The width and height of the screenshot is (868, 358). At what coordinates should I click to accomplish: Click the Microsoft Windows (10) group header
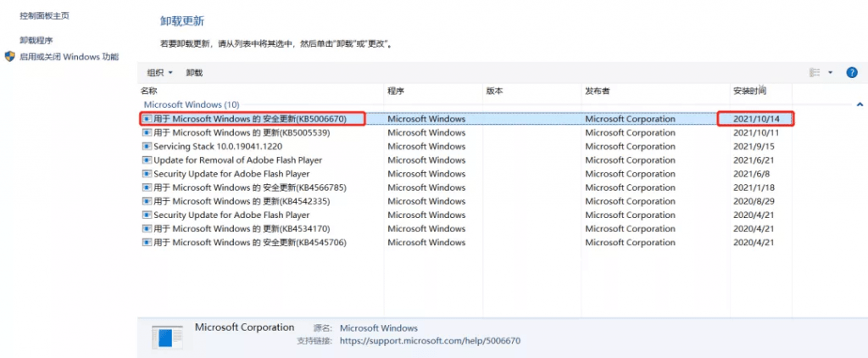(192, 104)
